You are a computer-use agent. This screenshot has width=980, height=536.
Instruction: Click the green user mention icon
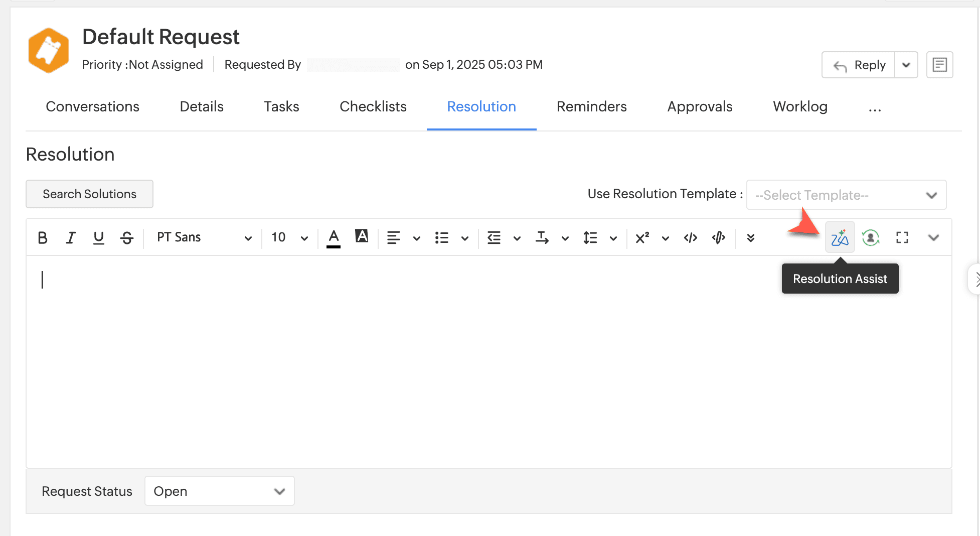pos(871,237)
